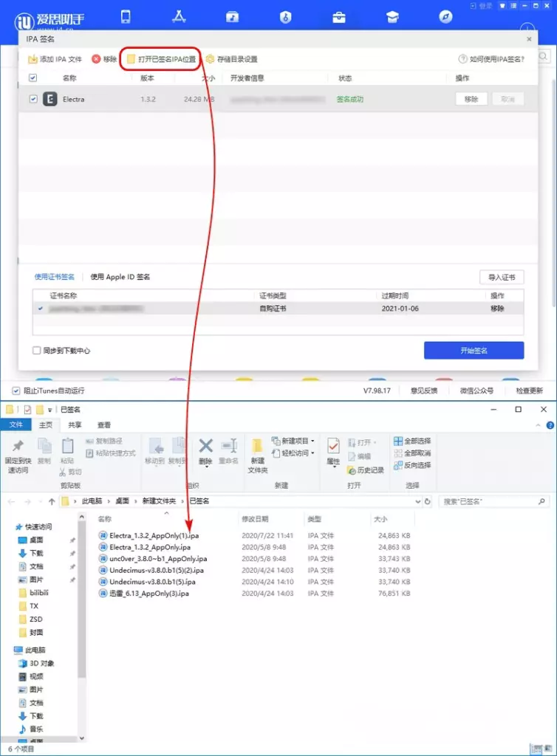Toggle block iTunes auto-run checkbox
Image resolution: width=557 pixels, height=756 pixels.
tap(16, 391)
